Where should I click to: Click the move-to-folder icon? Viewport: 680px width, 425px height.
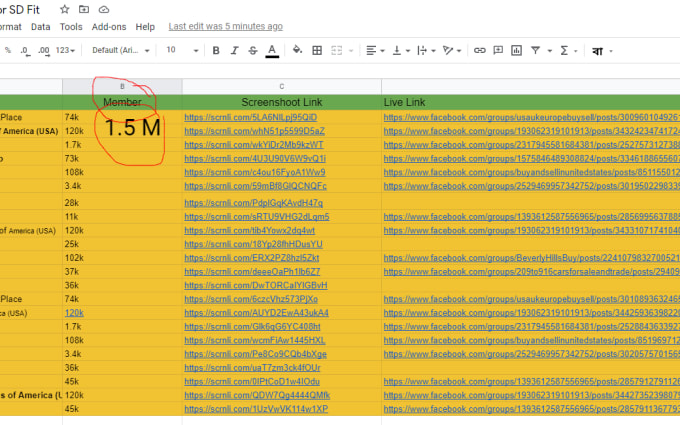tap(84, 9)
